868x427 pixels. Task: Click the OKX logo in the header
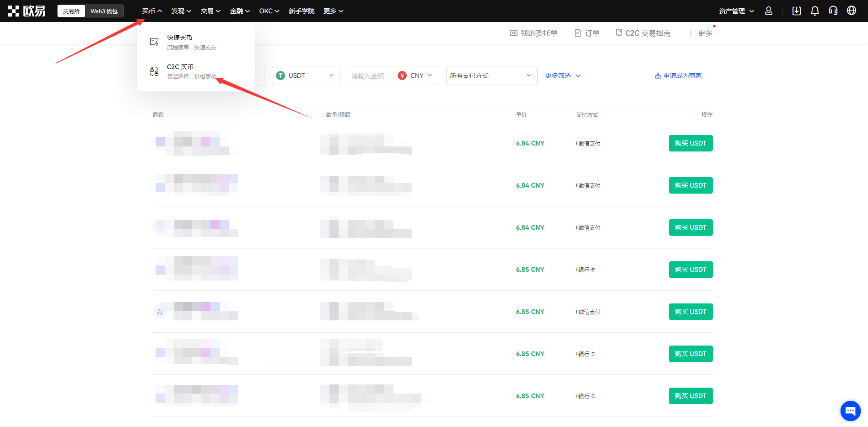pos(27,11)
